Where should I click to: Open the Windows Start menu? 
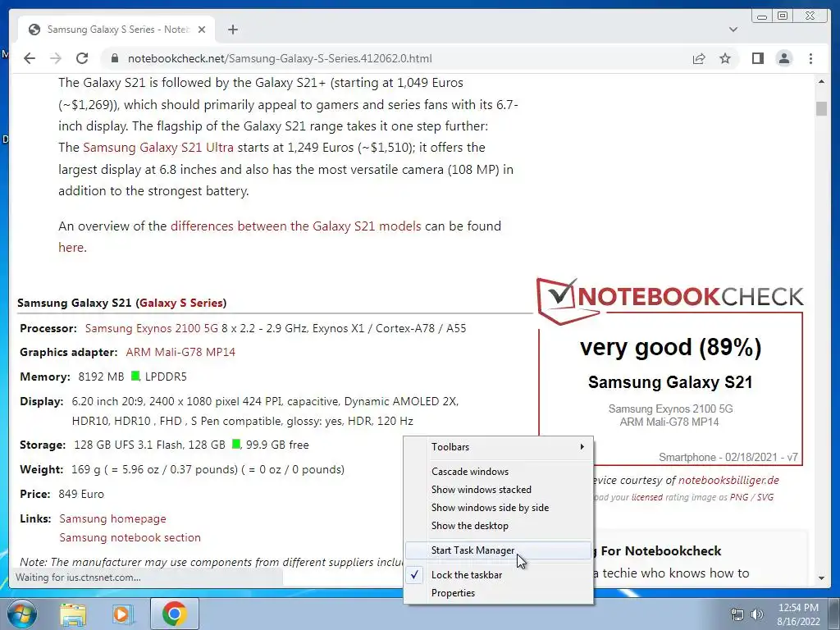coord(21,614)
